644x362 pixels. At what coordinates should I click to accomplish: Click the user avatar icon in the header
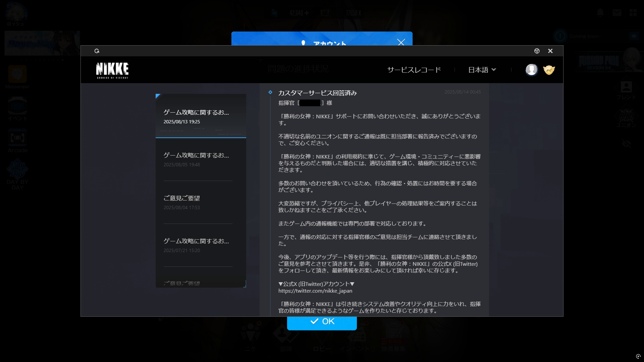[531, 70]
